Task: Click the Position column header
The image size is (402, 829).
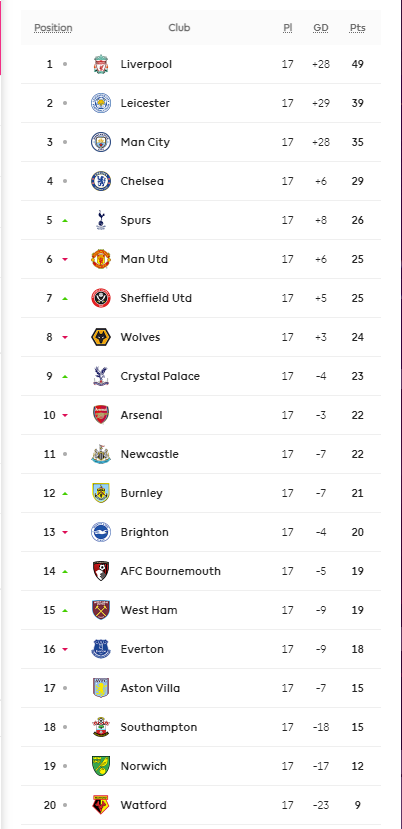Action: pyautogui.click(x=53, y=28)
